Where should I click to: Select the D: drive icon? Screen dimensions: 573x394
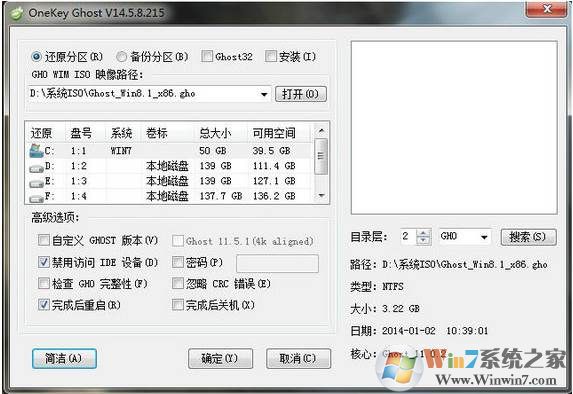pyautogui.click(x=36, y=169)
